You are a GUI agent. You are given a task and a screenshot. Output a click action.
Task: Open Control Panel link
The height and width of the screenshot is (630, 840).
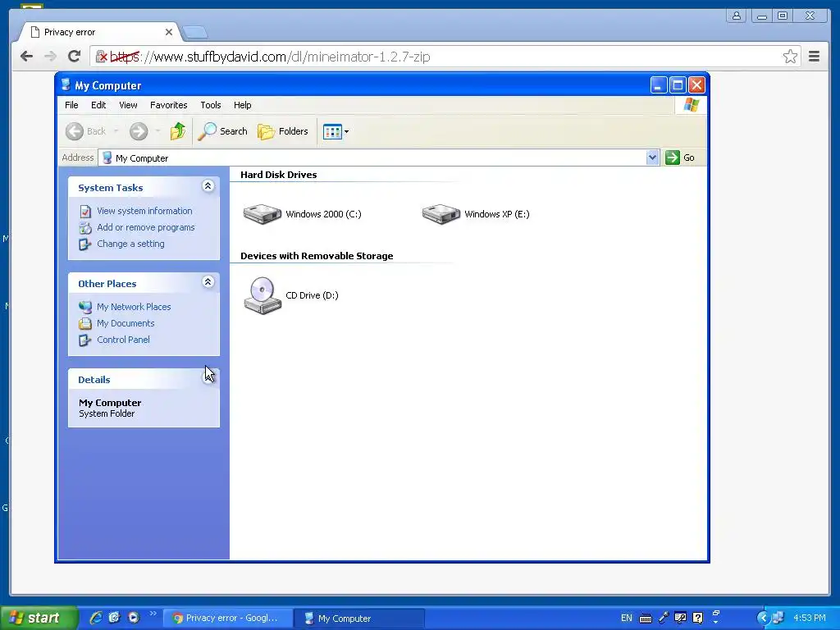coord(123,340)
